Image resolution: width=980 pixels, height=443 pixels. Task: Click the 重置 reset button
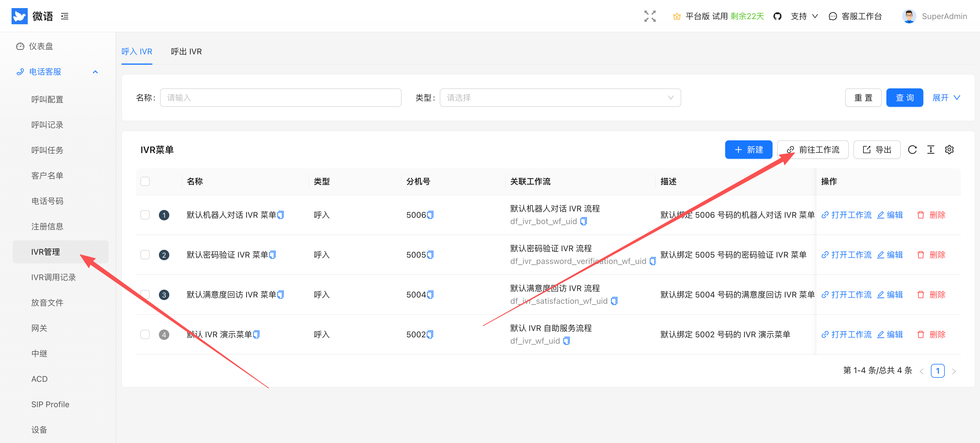[x=863, y=98]
